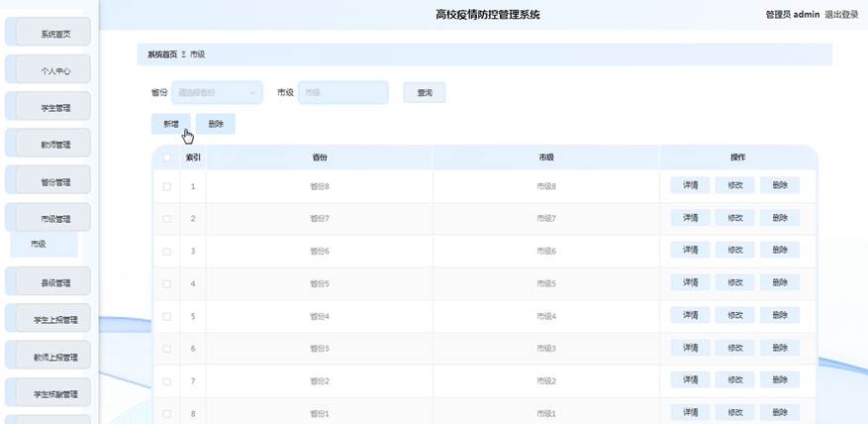This screenshot has width=868, height=424.
Task: Click 详情 for the 省份7 row
Action: [690, 217]
